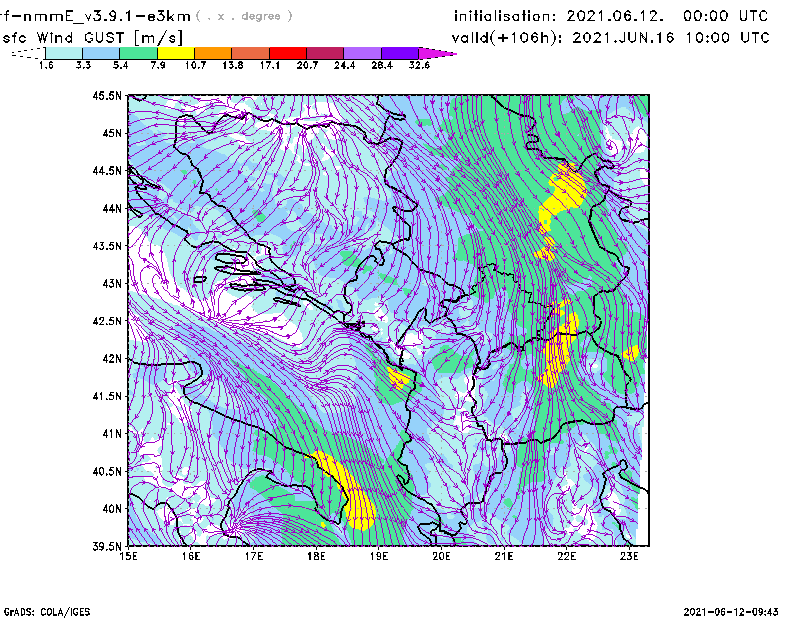Click the "15E" longitude label

pos(129,556)
